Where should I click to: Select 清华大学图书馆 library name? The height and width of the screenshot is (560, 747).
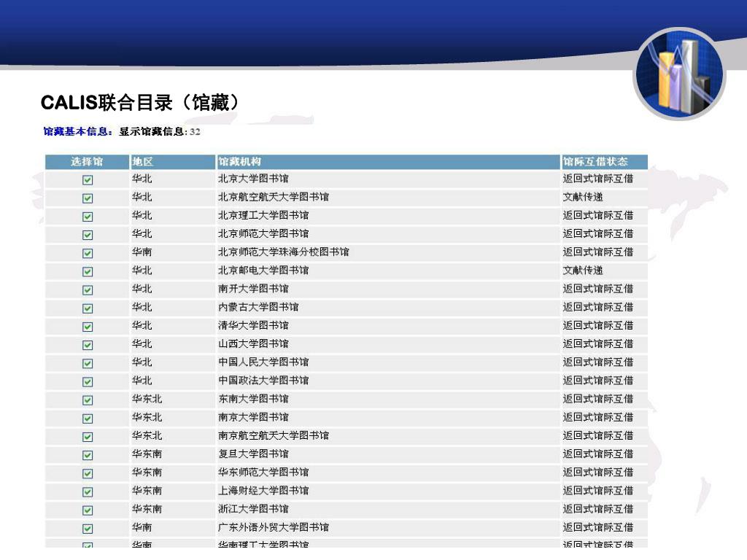click(x=253, y=326)
